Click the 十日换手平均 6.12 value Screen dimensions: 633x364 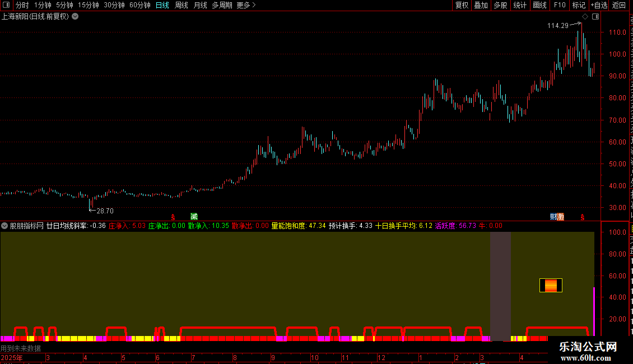[404, 226]
